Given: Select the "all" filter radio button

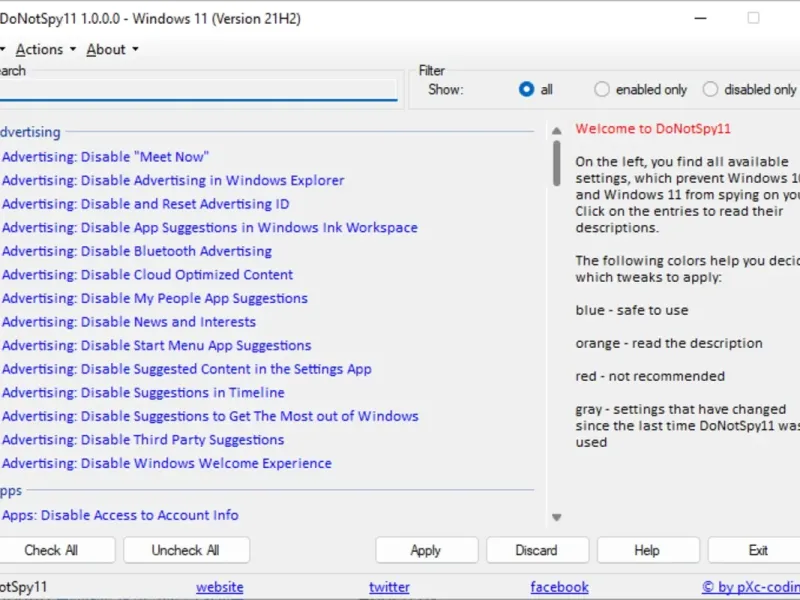Looking at the screenshot, I should point(527,89).
